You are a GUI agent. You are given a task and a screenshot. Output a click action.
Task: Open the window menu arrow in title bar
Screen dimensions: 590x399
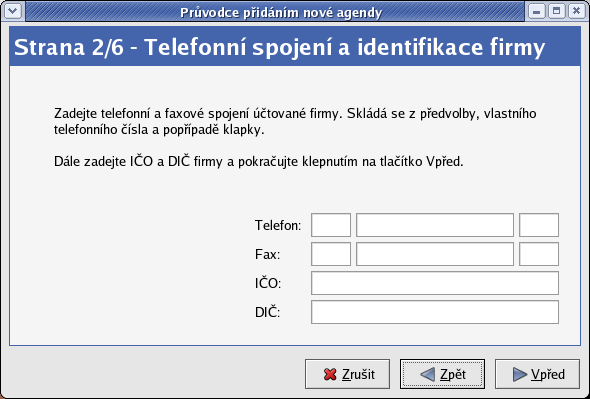[13, 11]
